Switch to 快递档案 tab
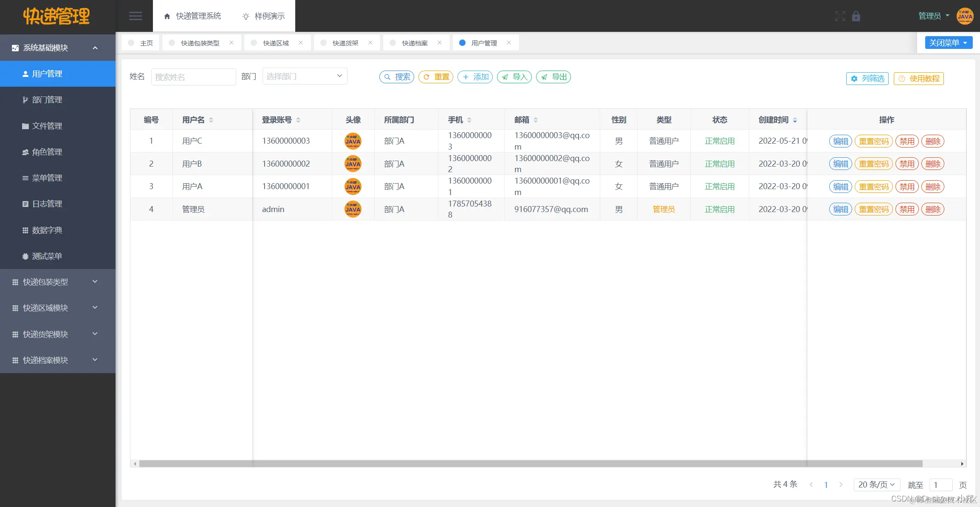The width and height of the screenshot is (980, 507). [x=415, y=43]
